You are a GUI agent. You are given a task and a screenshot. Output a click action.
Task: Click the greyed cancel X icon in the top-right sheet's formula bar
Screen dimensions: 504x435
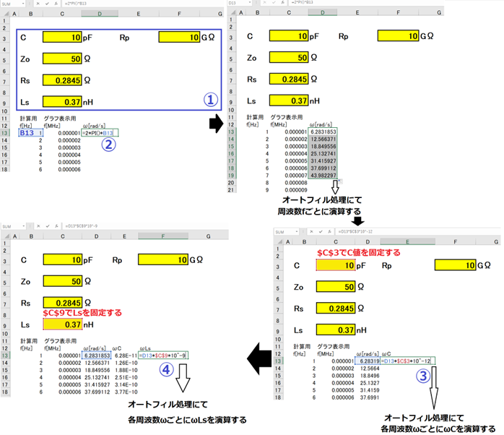(264, 3)
